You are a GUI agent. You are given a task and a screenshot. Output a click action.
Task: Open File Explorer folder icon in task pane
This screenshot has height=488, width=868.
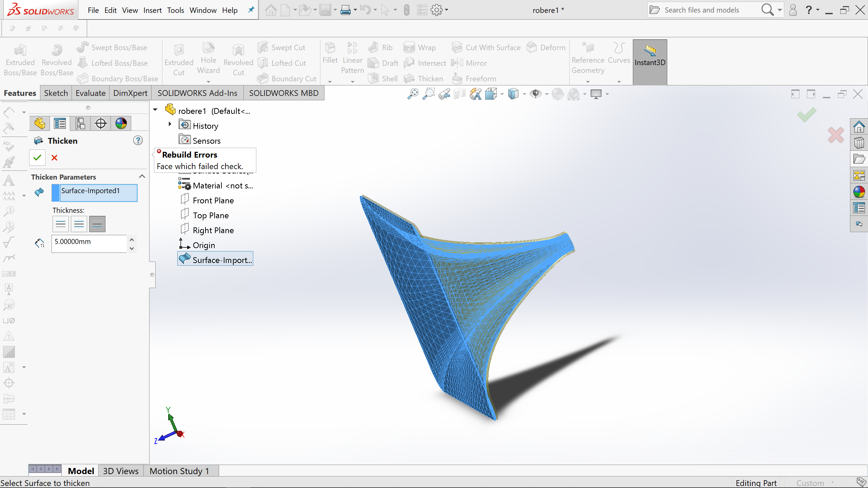[x=859, y=159]
